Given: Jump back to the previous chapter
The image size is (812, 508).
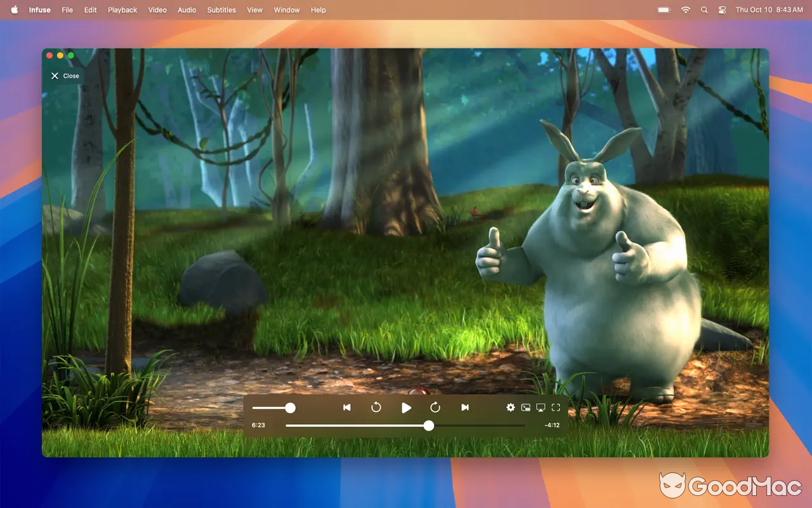Looking at the screenshot, I should [346, 408].
